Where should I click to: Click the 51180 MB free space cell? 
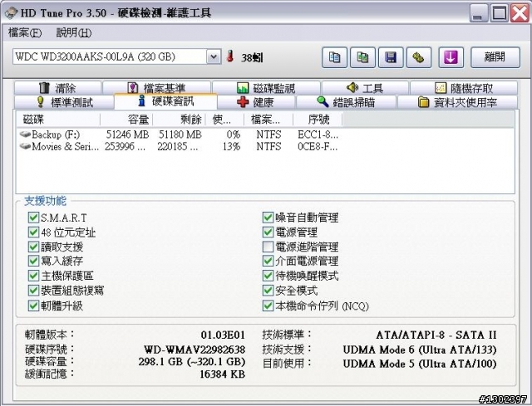click(180, 135)
